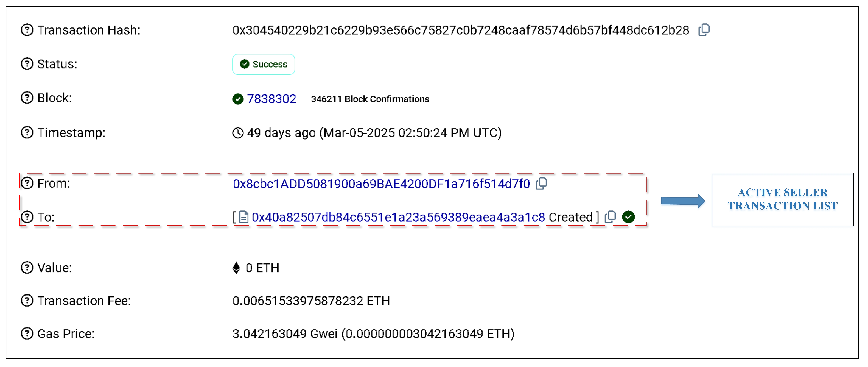Click the green checkmark after Created contract
The image size is (868, 367).
click(628, 217)
